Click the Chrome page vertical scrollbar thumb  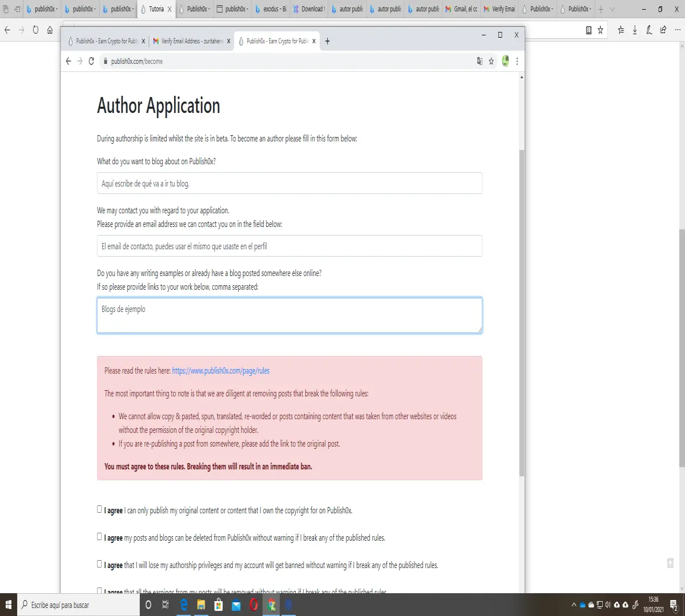(522, 313)
